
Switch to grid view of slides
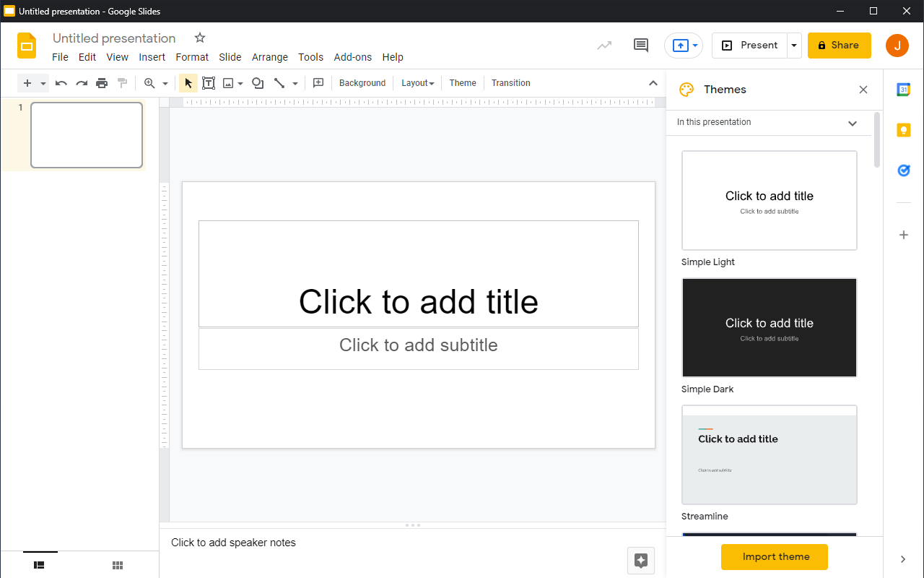click(117, 565)
